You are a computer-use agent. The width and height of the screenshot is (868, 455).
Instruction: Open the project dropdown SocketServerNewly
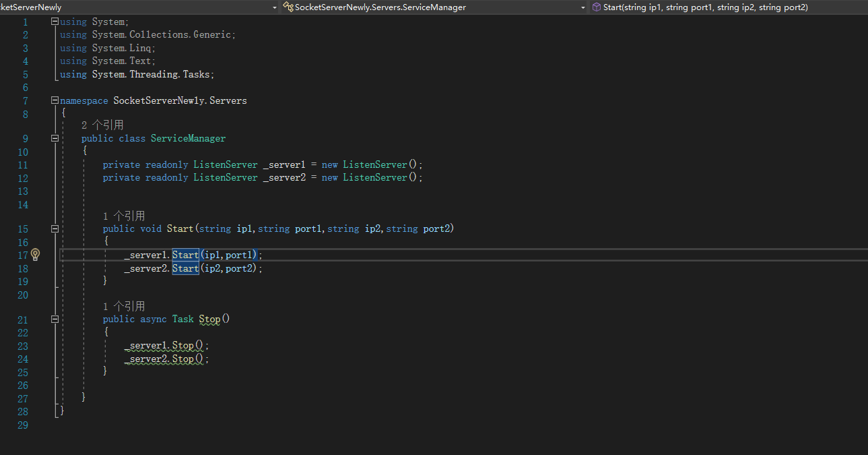[x=274, y=7]
